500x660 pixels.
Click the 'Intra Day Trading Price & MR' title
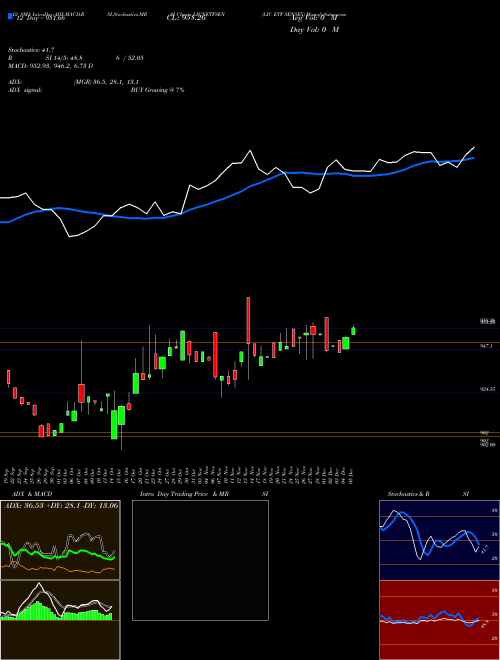(184, 494)
